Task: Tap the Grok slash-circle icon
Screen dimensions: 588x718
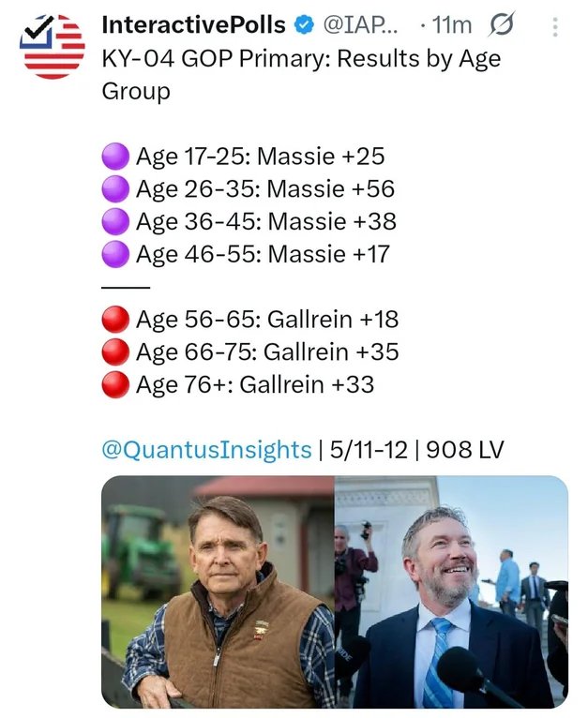Action: pyautogui.click(x=502, y=24)
